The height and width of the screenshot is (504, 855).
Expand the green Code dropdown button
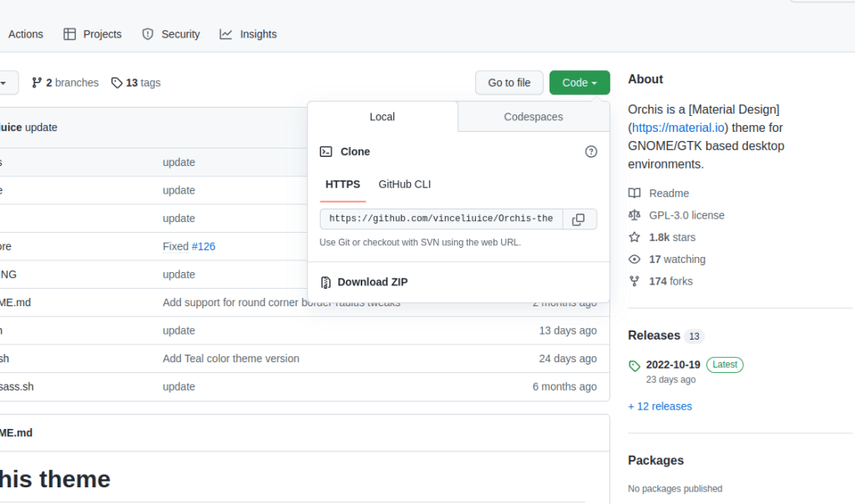(579, 83)
